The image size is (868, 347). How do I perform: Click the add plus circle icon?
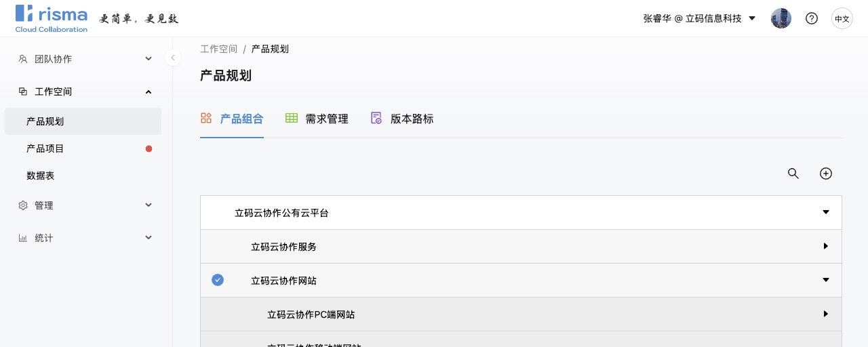[x=825, y=173]
